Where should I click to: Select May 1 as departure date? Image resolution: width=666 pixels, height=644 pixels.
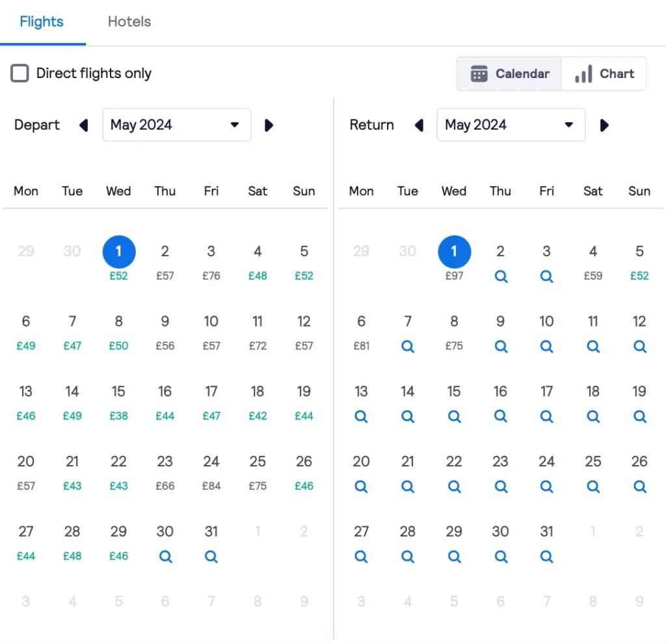(119, 251)
